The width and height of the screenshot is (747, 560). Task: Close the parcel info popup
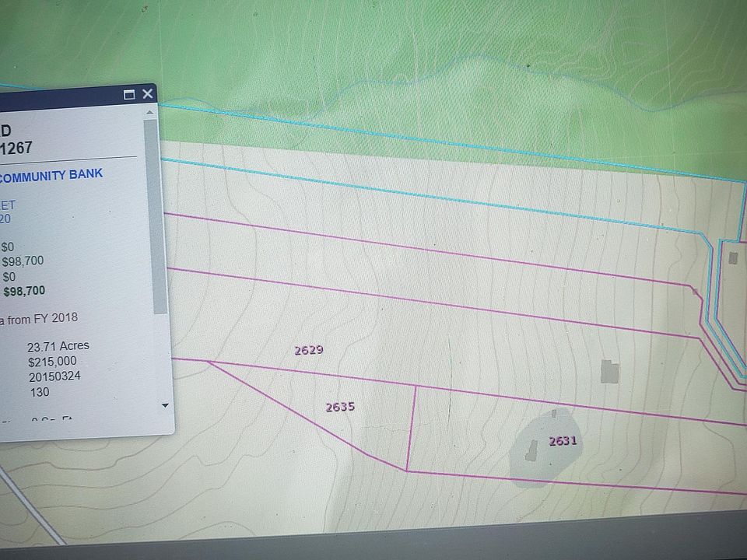click(148, 94)
